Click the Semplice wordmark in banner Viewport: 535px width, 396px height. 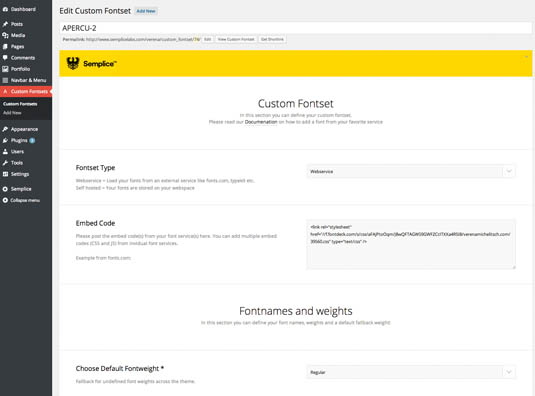(x=100, y=63)
